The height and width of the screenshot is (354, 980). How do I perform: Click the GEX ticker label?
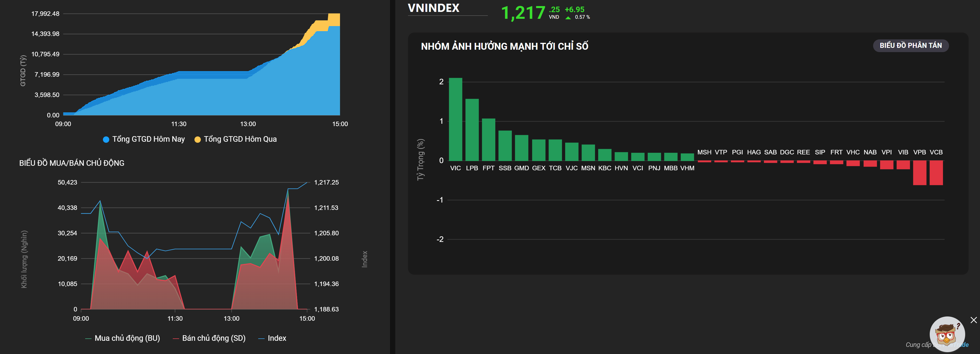[538, 168]
